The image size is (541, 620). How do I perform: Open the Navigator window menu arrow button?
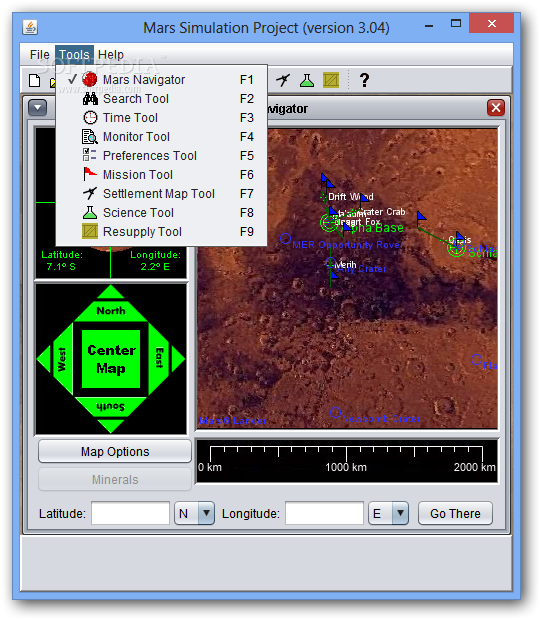(x=38, y=108)
